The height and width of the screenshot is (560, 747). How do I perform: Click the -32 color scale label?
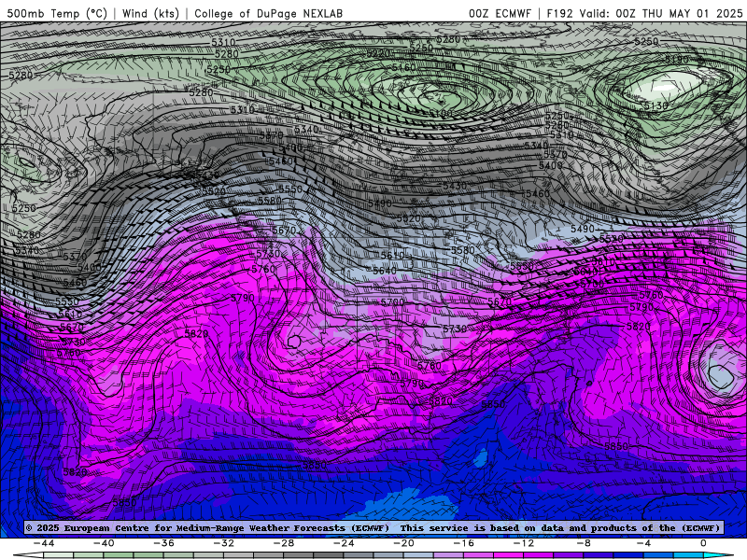point(224,543)
